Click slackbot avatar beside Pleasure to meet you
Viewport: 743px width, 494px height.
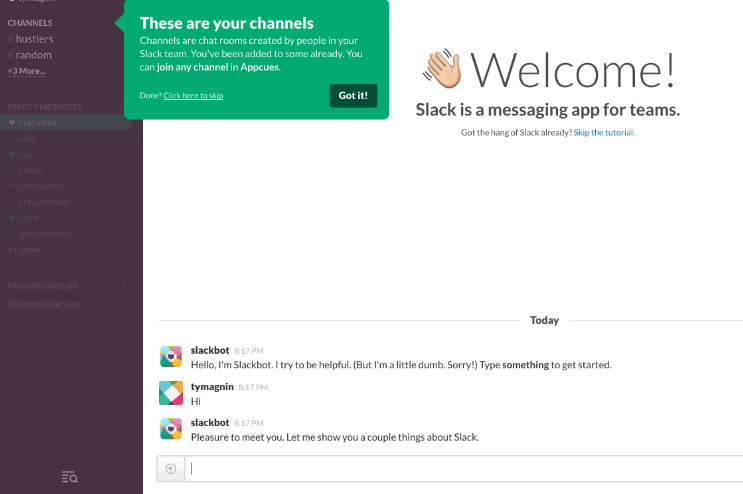pos(171,429)
